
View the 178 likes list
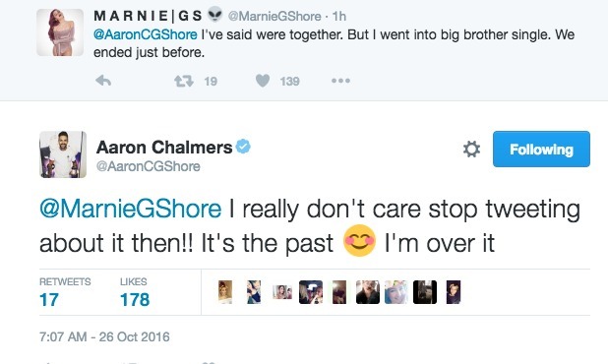[135, 292]
